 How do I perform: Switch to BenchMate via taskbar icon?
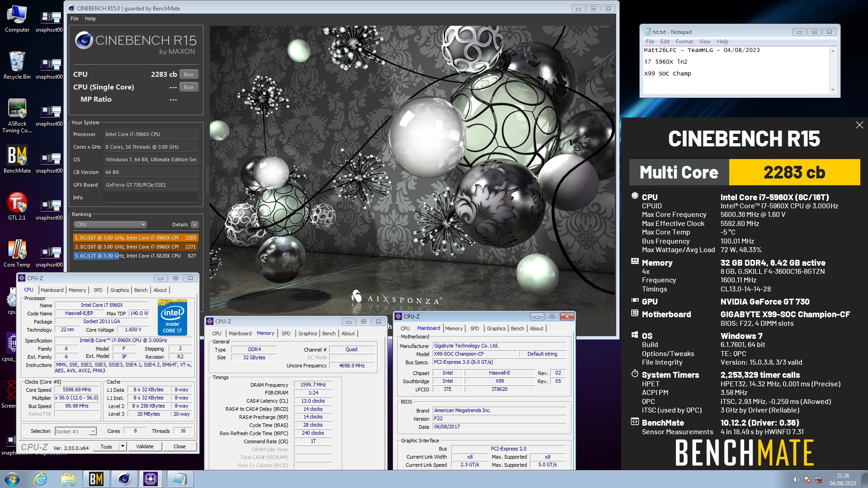click(96, 479)
